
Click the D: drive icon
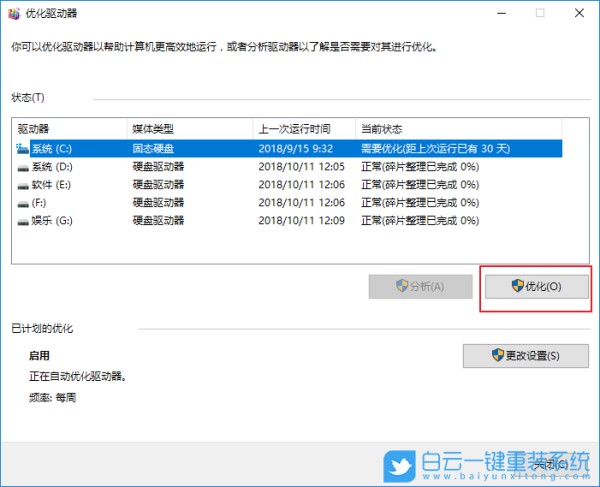pos(23,168)
